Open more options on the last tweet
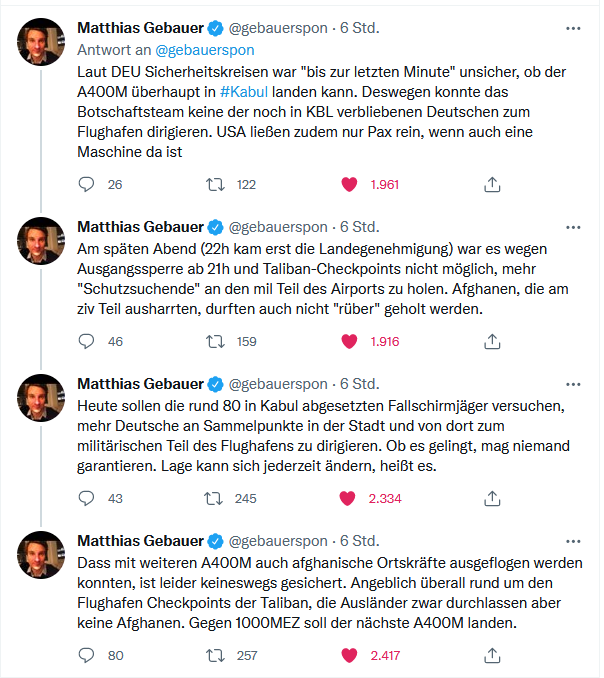The image size is (604, 678). (x=573, y=540)
